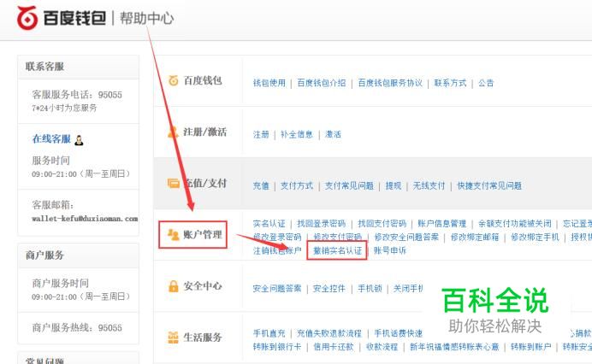Click the 客服服务电话：95055 text
Viewport: 592px width, 364px height.
pos(77,95)
